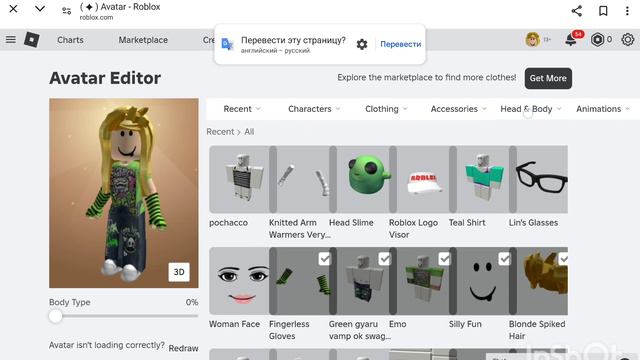Click the avatar preview image
The height and width of the screenshot is (360, 640).
click(x=124, y=193)
